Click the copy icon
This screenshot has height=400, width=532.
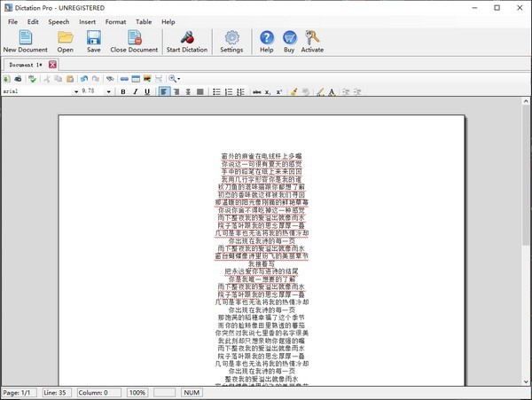[59, 79]
